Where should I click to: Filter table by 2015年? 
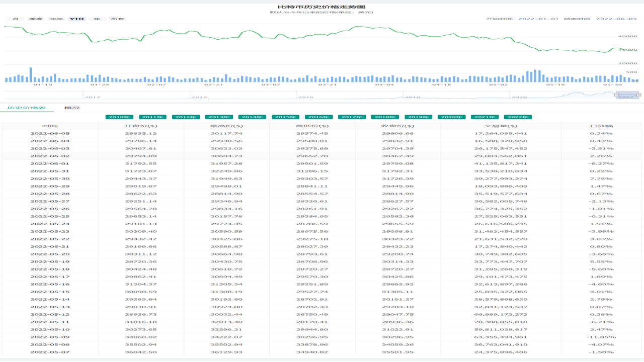point(285,117)
